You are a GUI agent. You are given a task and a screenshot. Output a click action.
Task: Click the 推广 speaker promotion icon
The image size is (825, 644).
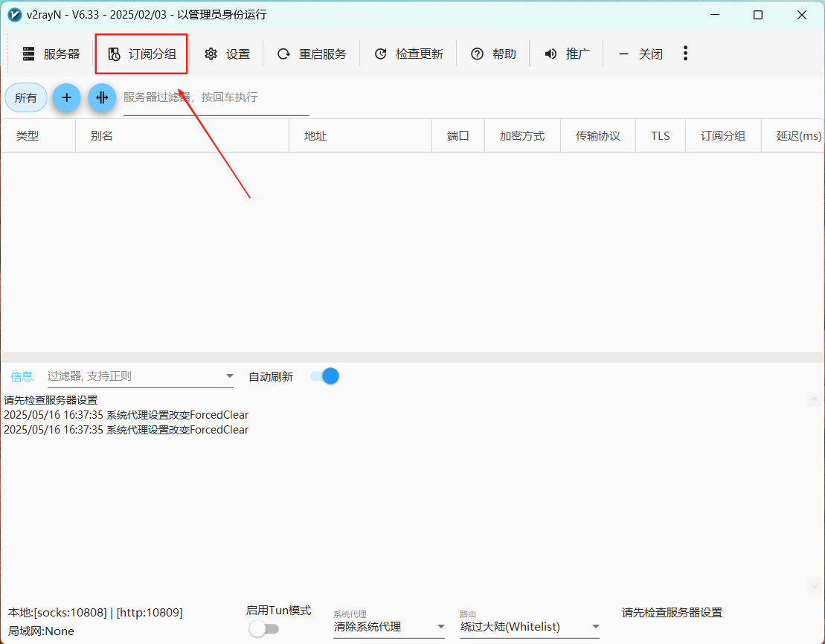pos(550,53)
